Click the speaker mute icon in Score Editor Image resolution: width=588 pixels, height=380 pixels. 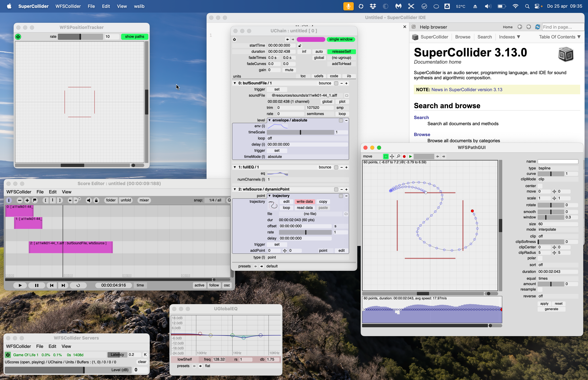(89, 200)
